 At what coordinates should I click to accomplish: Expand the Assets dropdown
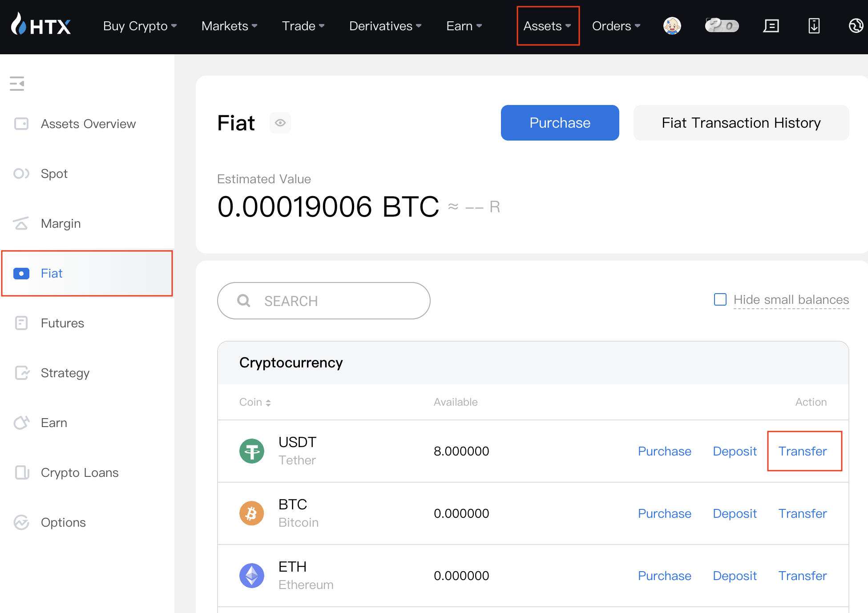547,26
